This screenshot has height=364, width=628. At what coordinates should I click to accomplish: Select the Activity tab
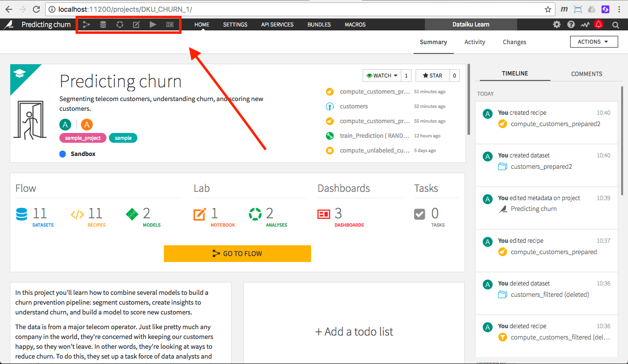[x=475, y=42]
